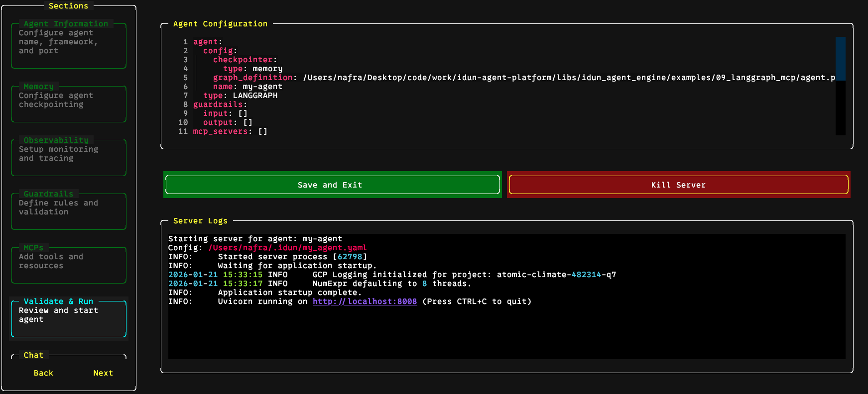Click the Kill Server button
This screenshot has width=868, height=394.
tap(678, 185)
